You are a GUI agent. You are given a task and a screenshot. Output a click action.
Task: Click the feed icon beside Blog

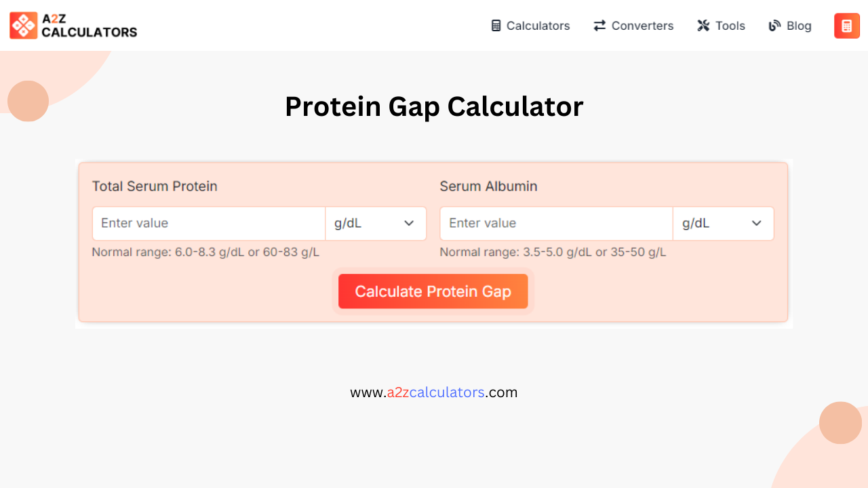click(774, 26)
